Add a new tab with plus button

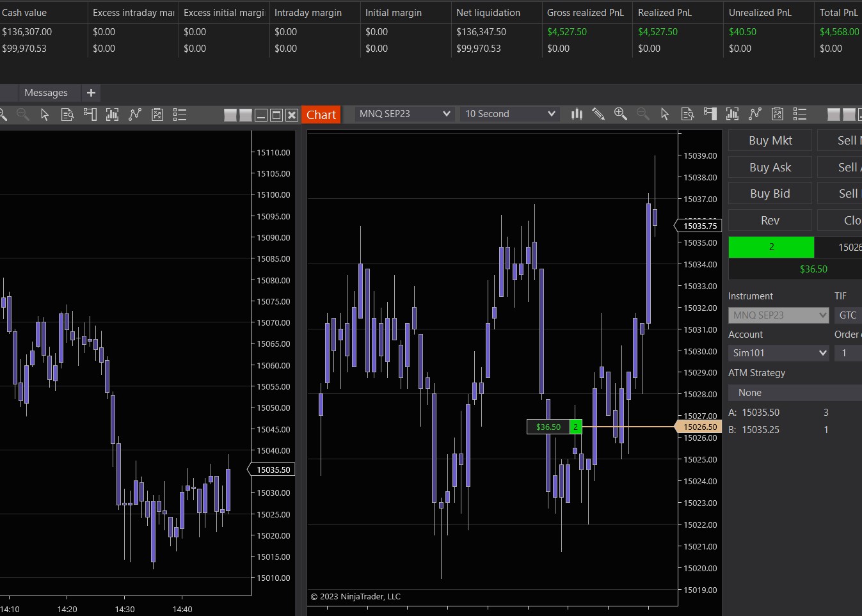click(x=91, y=93)
